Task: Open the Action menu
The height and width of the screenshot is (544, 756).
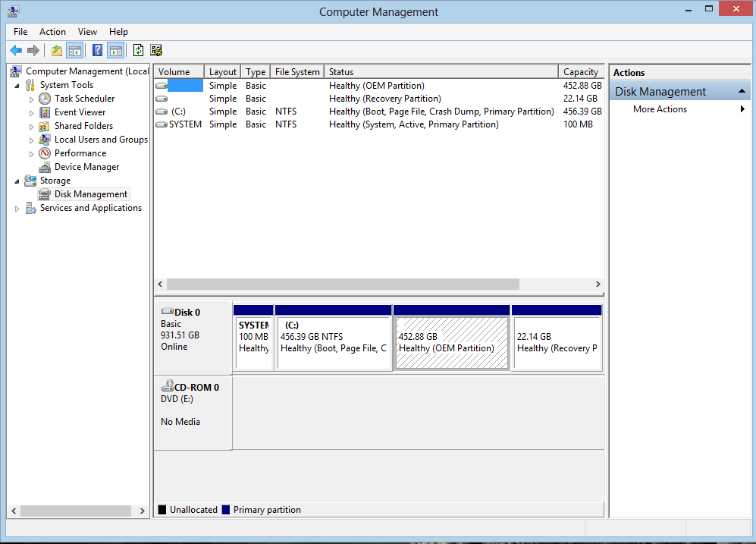Action: (x=52, y=32)
